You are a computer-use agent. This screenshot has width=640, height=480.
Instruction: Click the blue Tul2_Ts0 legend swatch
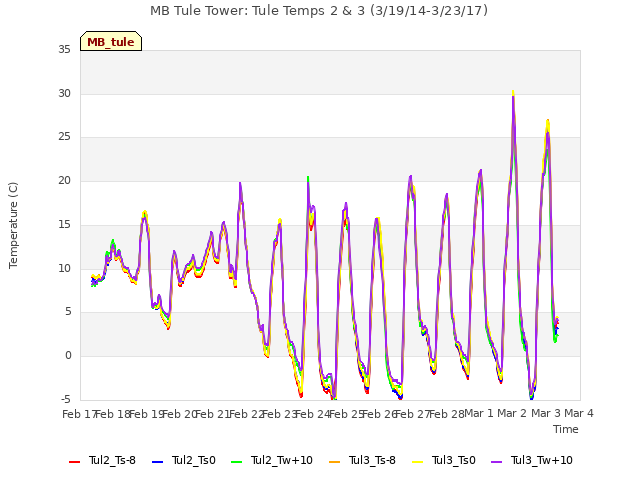coord(157,462)
